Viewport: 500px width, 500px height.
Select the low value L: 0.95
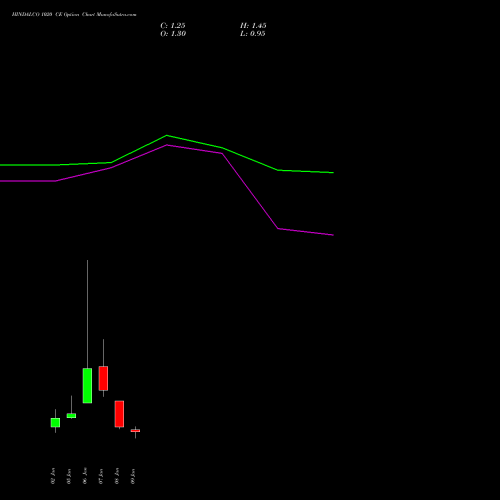point(253,34)
